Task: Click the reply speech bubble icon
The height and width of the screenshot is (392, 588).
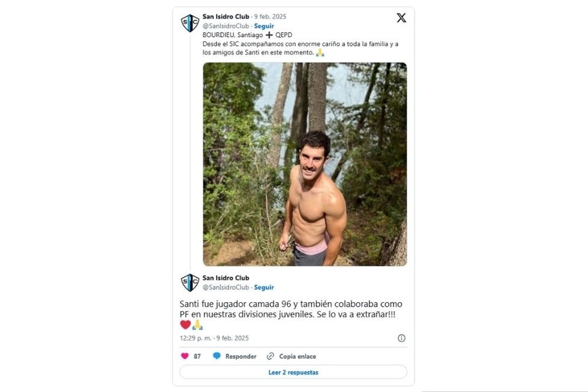Action: (x=217, y=356)
